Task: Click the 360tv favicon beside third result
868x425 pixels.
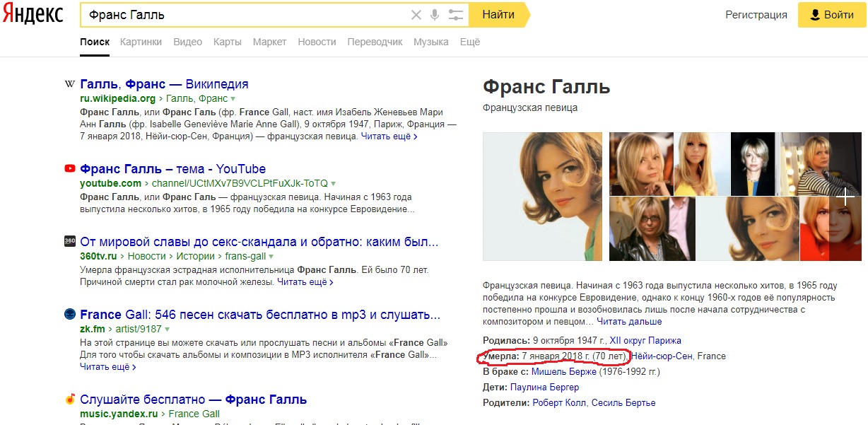Action: coord(70,242)
